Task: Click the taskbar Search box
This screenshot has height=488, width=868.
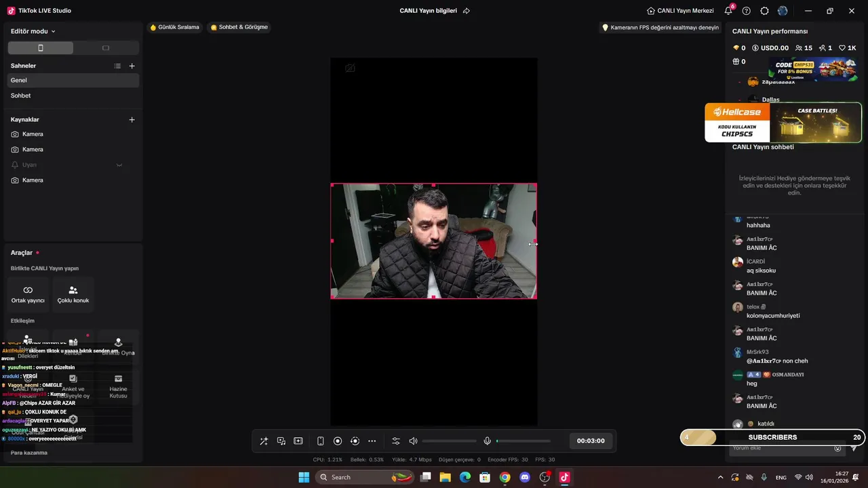Action: [365, 477]
